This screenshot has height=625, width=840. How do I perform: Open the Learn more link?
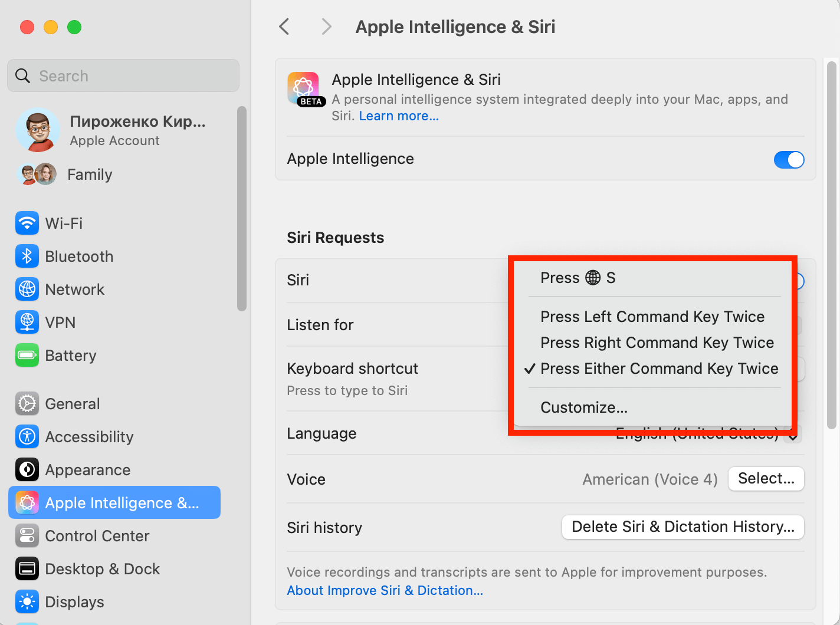coord(398,116)
